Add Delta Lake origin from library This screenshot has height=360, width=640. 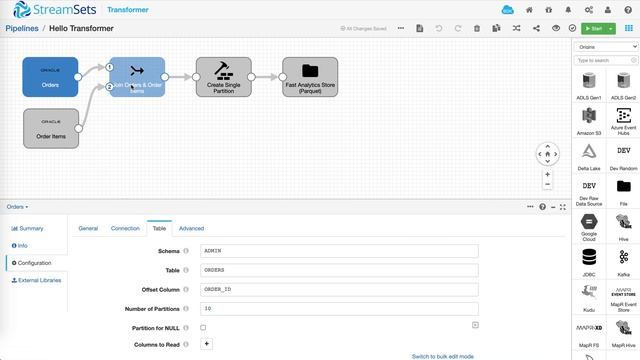pyautogui.click(x=589, y=157)
